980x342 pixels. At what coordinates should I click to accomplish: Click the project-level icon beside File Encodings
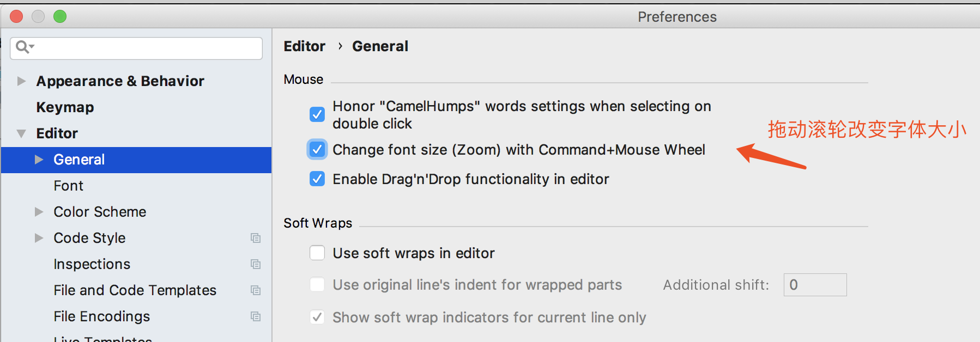click(x=255, y=316)
